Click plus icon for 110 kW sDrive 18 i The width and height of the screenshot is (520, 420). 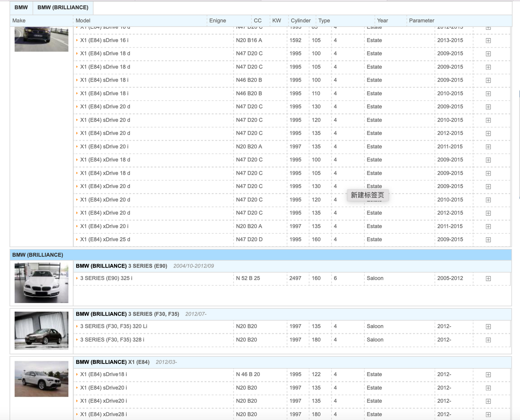[488, 94]
